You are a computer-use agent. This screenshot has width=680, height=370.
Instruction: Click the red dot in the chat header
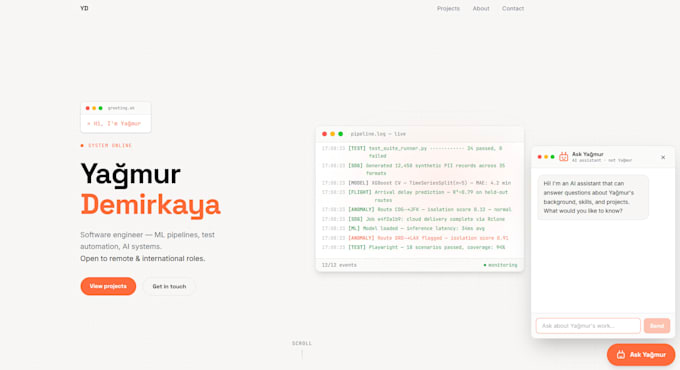click(539, 157)
